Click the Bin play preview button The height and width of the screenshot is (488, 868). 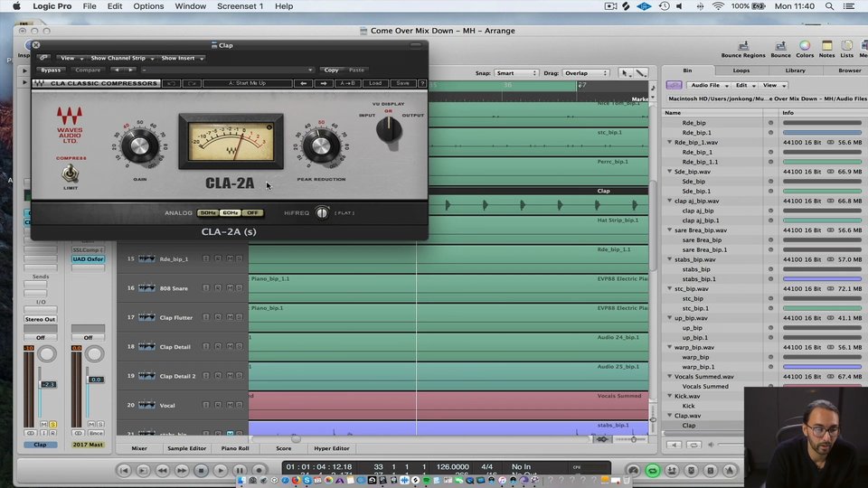click(674, 445)
